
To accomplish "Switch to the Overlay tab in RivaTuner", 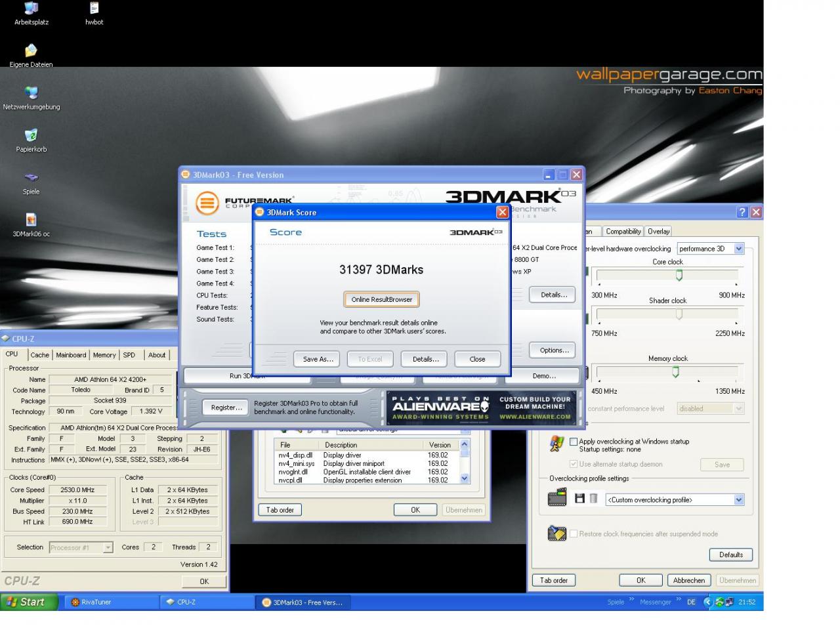I will tap(658, 232).
